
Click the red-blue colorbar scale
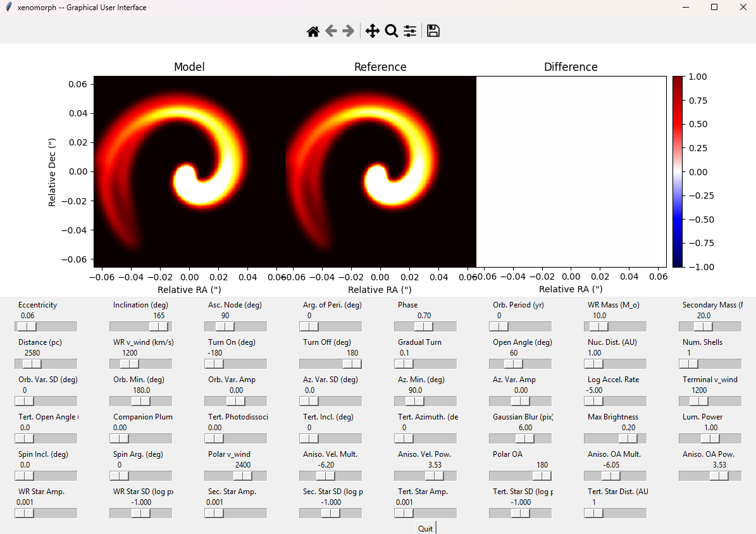pos(678,171)
